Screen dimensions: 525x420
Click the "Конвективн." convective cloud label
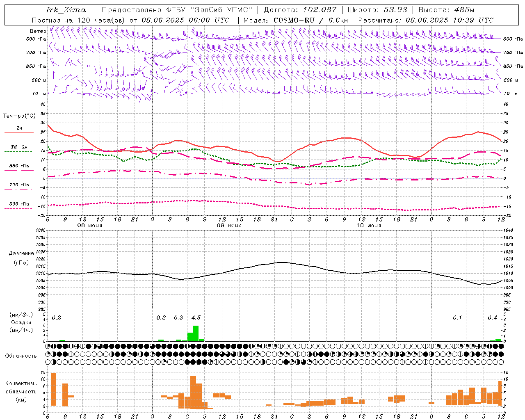pyautogui.click(x=21, y=383)
